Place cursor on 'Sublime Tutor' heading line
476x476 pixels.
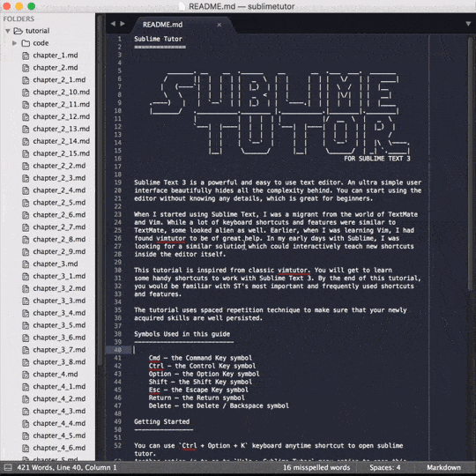158,39
